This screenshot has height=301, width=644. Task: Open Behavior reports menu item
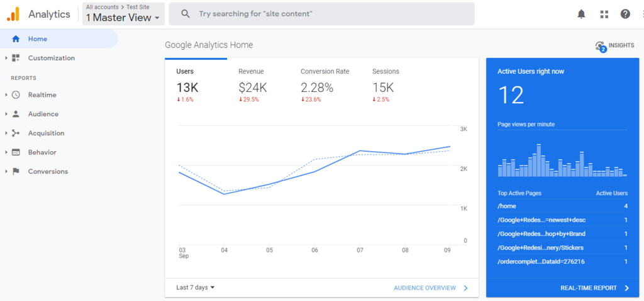click(x=42, y=152)
